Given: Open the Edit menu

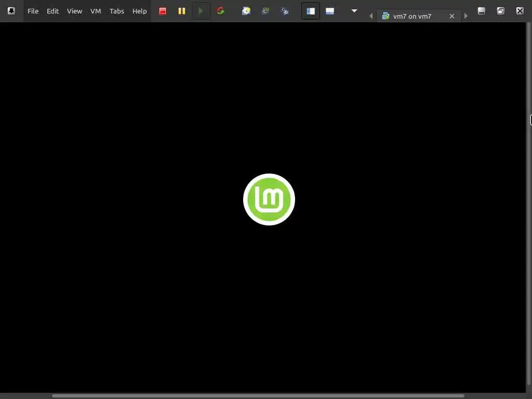Looking at the screenshot, I should tap(52, 11).
